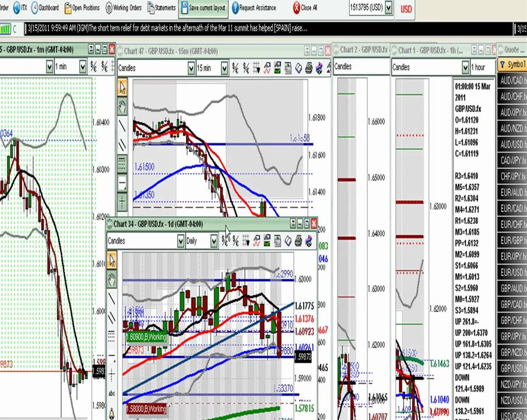Click grid icon in Chart 34 toolbar
Image resolution: width=527 pixels, height=420 pixels.
(246, 241)
